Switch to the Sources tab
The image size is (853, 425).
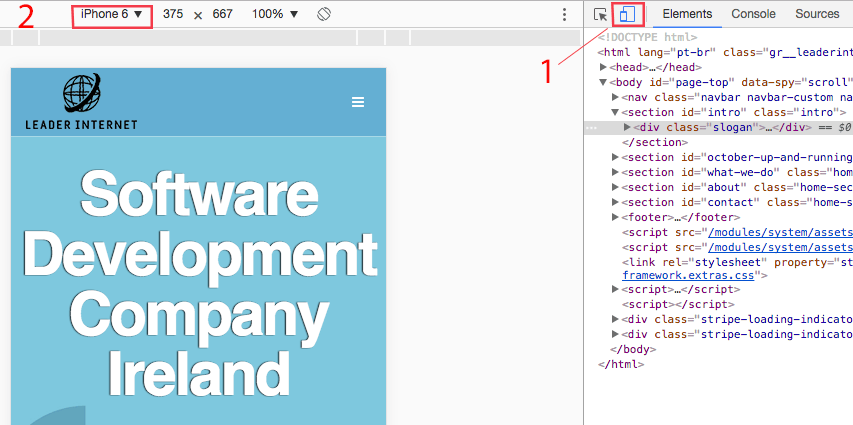tap(817, 14)
